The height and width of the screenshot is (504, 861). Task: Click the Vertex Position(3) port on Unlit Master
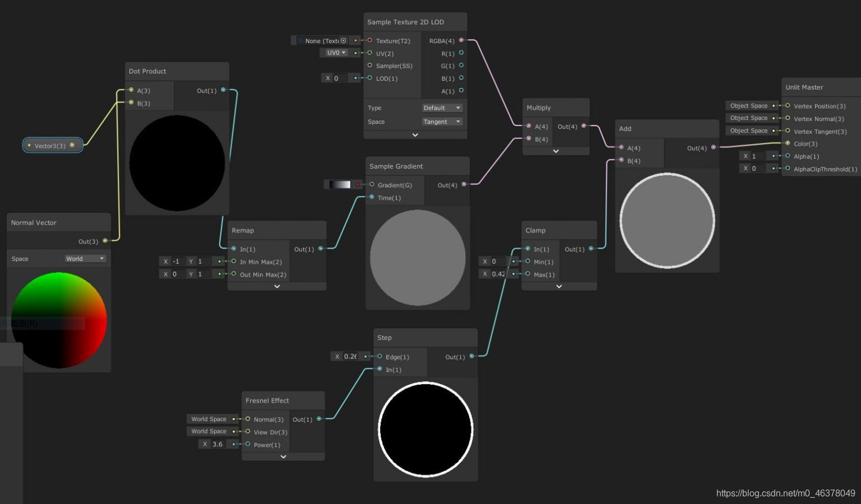[788, 106]
